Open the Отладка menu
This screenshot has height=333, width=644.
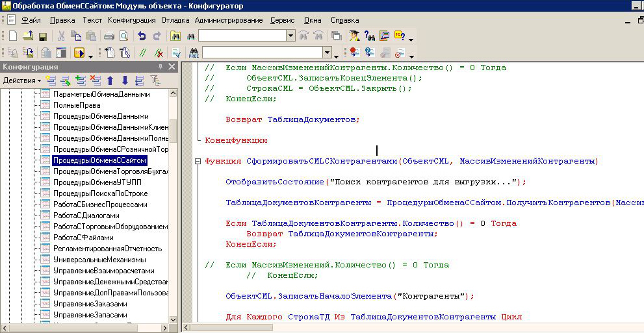tap(175, 20)
